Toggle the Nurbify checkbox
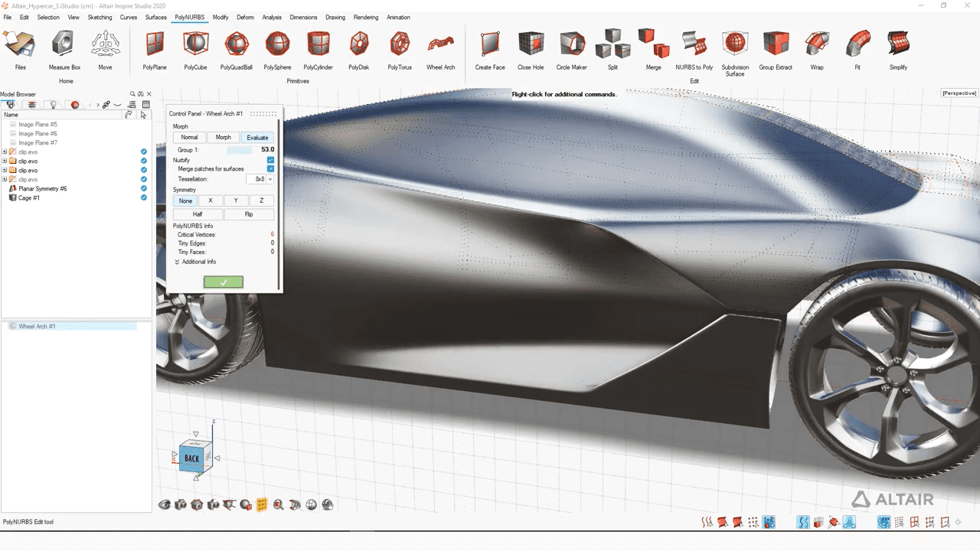Viewport: 980px width, 551px height. [x=270, y=160]
